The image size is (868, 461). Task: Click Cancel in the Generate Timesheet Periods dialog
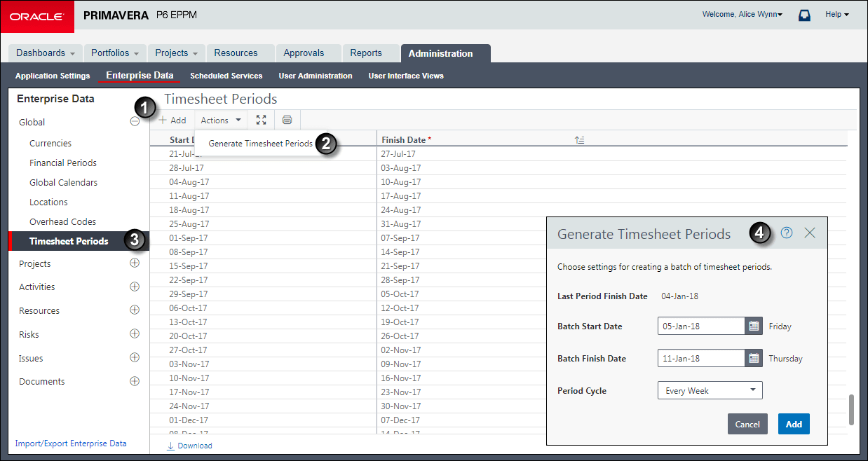tap(747, 424)
